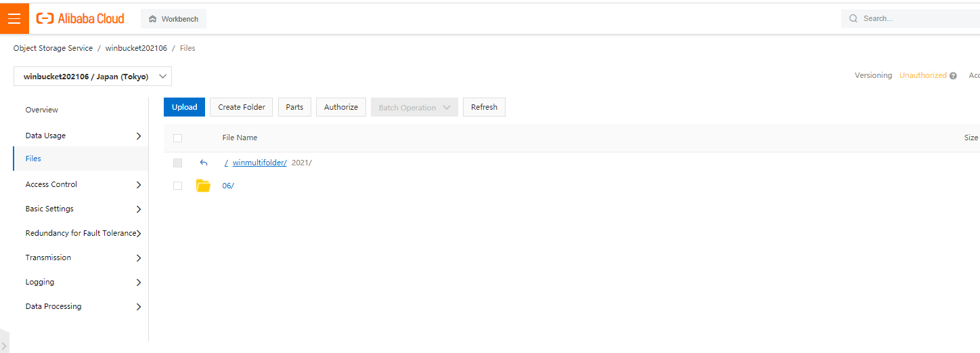Click the File Name column header
Viewport: 980px width, 353px height.
click(x=240, y=138)
